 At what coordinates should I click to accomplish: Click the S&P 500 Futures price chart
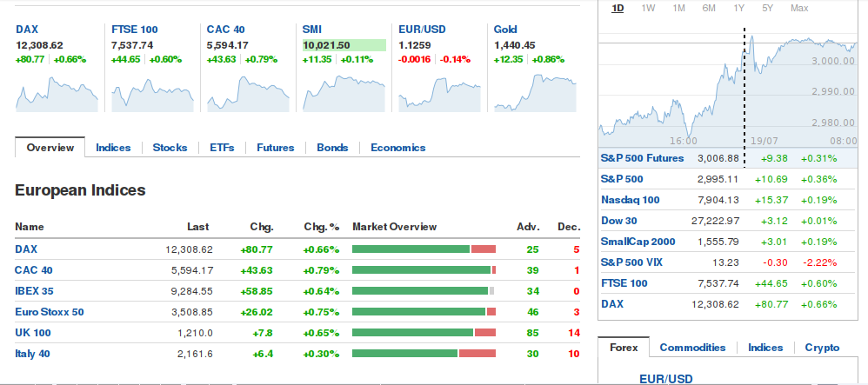(x=729, y=86)
